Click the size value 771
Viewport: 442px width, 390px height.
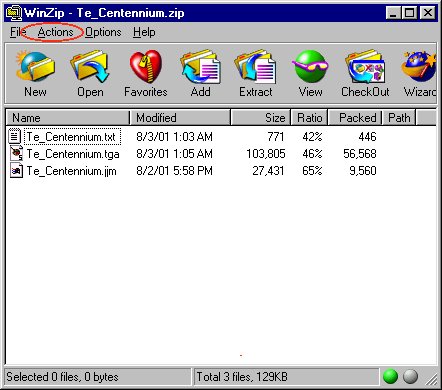pyautogui.click(x=276, y=137)
